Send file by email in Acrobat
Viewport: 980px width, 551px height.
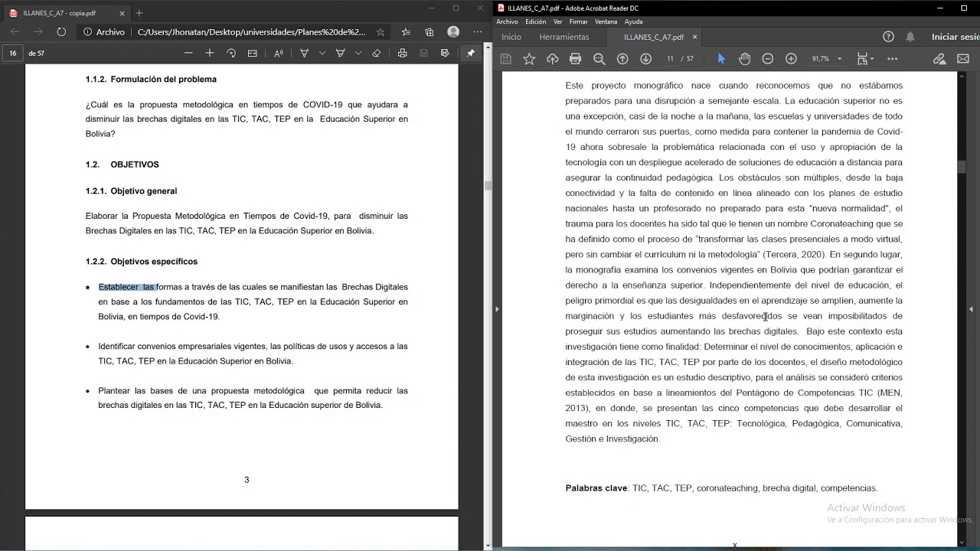coord(962,59)
